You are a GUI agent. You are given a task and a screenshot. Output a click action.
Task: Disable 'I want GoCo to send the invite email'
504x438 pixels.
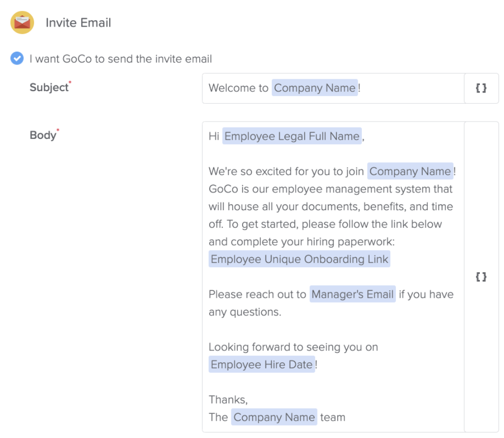click(x=16, y=59)
